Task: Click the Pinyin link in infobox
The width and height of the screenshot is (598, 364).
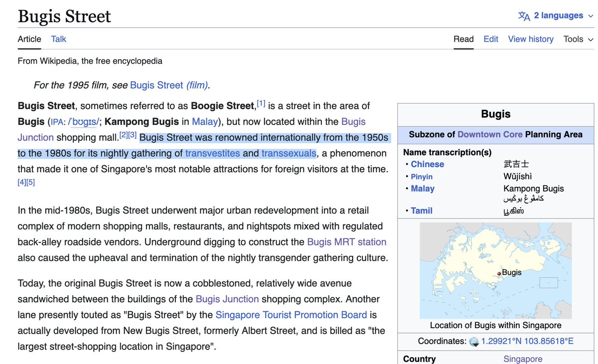Action: [x=422, y=177]
